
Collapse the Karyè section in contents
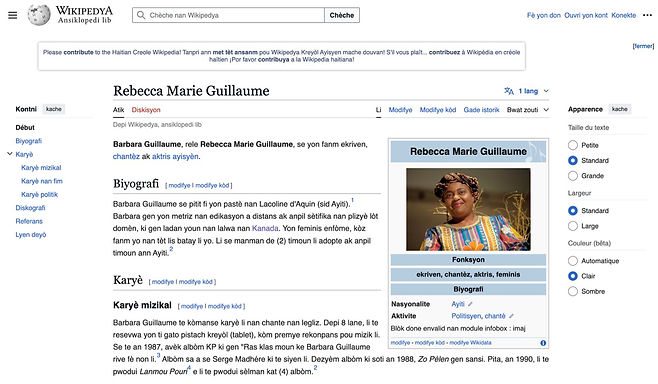10,154
